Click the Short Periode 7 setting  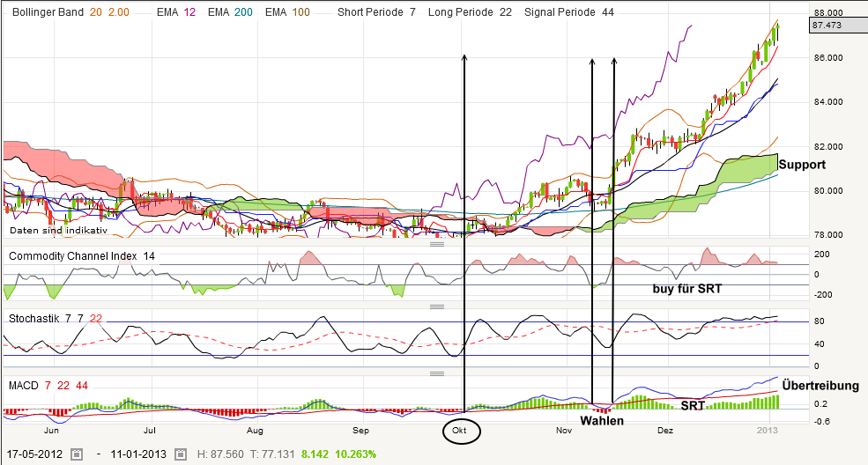[376, 12]
